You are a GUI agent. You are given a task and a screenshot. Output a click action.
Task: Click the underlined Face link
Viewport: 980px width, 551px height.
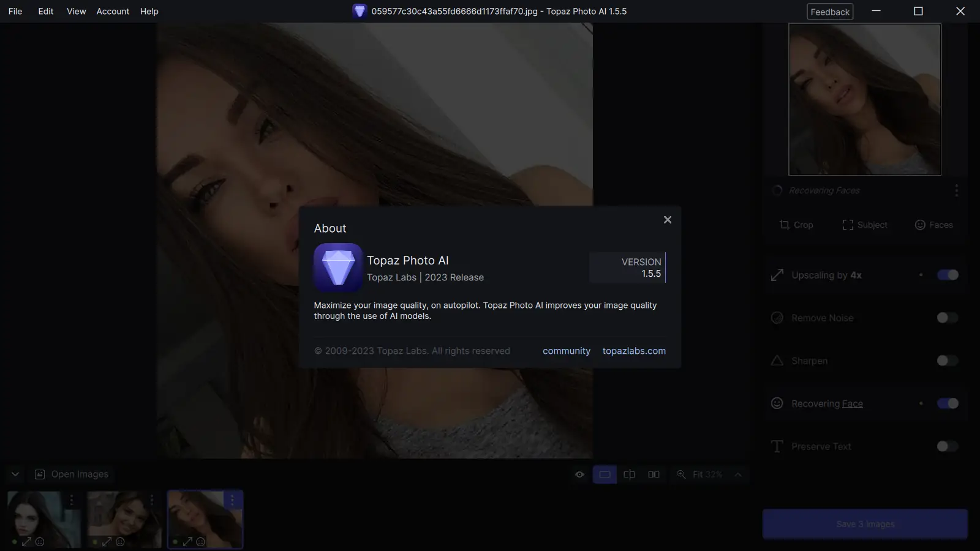[x=852, y=403]
